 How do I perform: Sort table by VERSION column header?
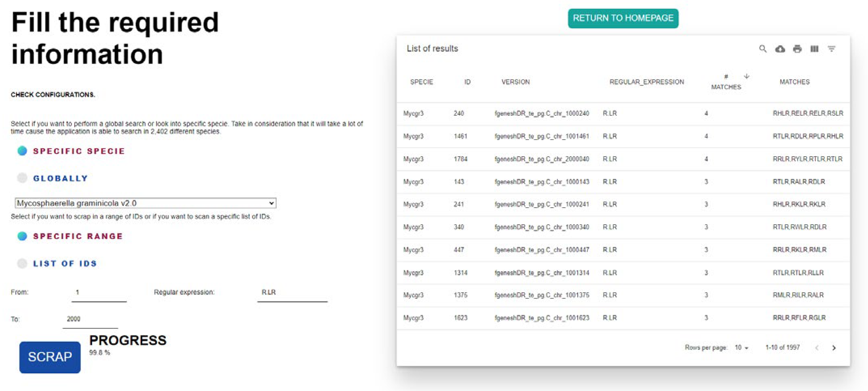(x=515, y=82)
